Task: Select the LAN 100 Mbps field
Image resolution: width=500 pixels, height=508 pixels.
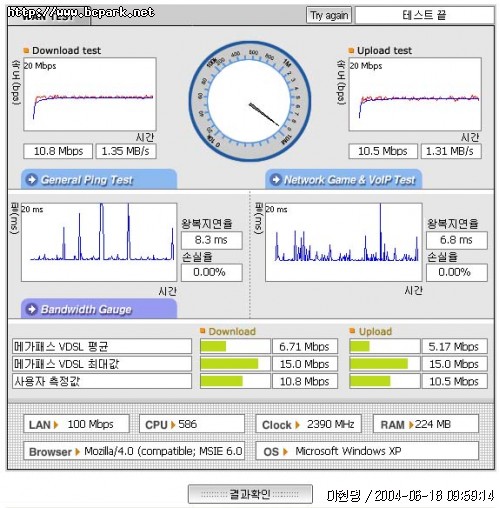Action: (x=76, y=424)
